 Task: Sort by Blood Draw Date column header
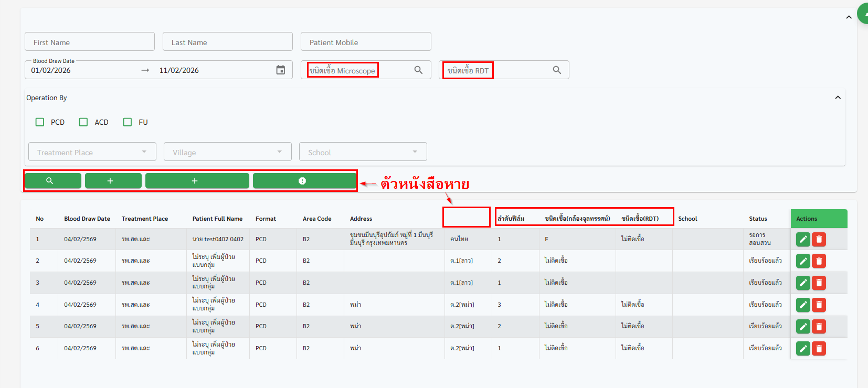pyautogui.click(x=87, y=219)
